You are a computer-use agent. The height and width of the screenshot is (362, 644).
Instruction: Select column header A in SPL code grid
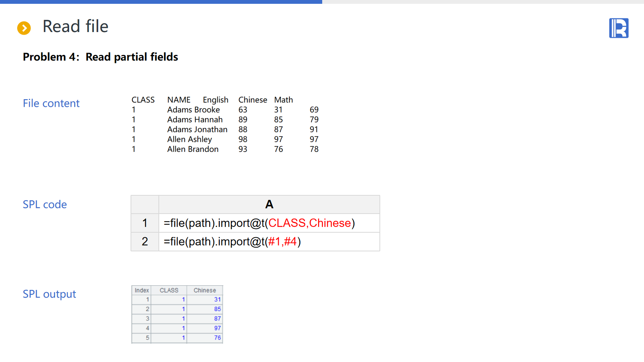pyautogui.click(x=269, y=204)
